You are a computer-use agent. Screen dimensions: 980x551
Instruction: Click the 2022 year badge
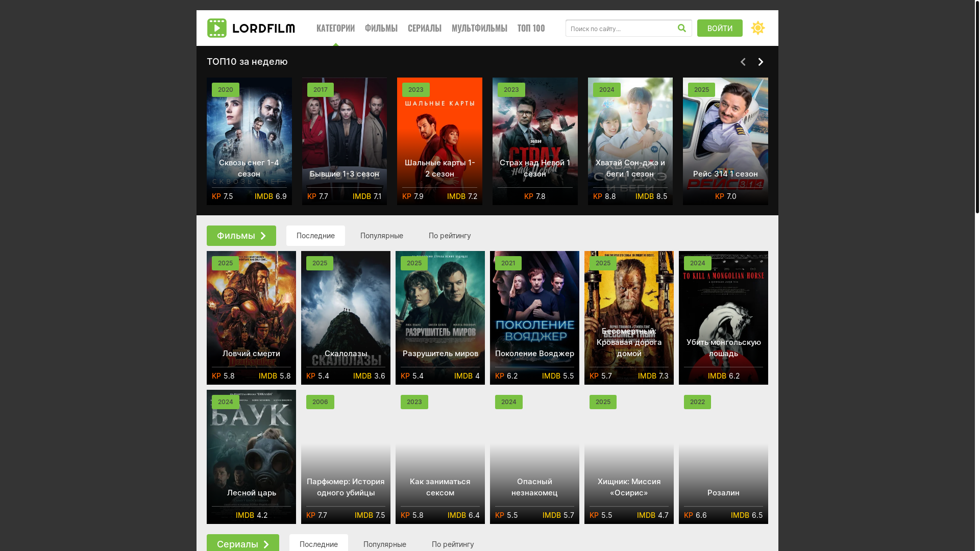[x=697, y=402]
